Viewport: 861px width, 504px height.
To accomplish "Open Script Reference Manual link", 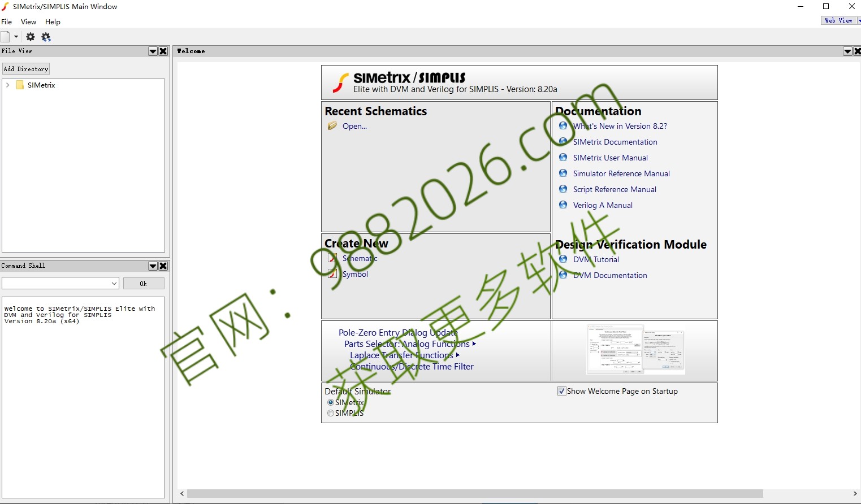I will click(615, 189).
